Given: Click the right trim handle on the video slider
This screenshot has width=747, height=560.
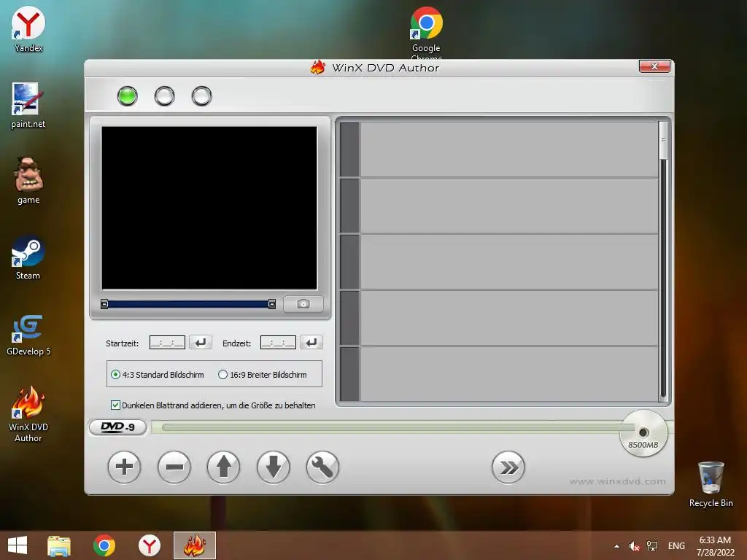Looking at the screenshot, I should 271,304.
